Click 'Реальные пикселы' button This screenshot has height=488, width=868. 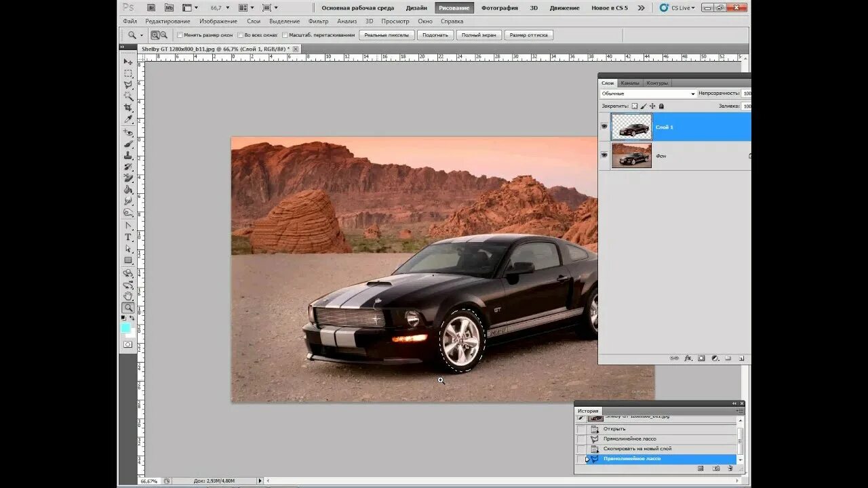387,35
